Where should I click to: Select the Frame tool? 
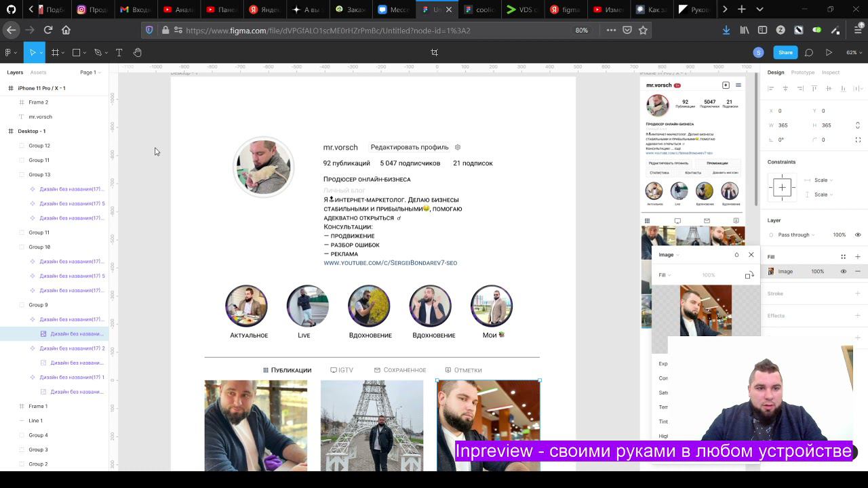[55, 52]
